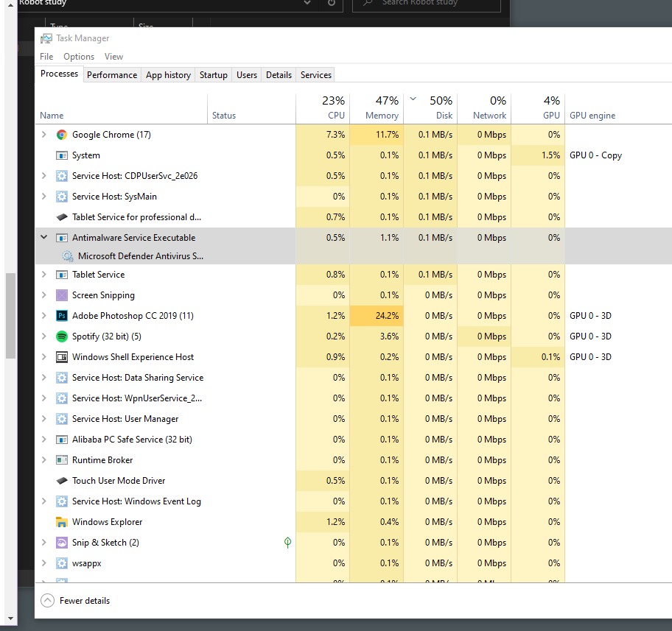Sort by the Disk column header
This screenshot has height=631, width=672.
pos(430,108)
